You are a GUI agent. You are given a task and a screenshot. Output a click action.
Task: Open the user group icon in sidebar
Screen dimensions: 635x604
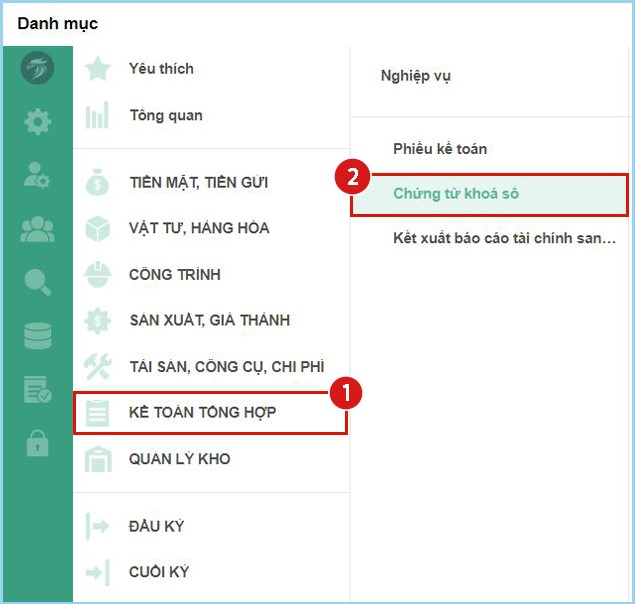(37, 230)
